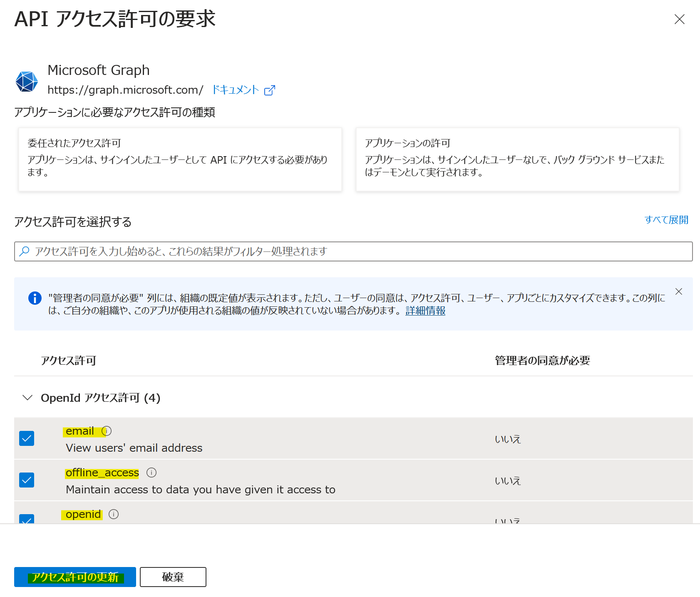Click the info icon next to email
Viewport: 700px width, 597px height.
(x=107, y=431)
